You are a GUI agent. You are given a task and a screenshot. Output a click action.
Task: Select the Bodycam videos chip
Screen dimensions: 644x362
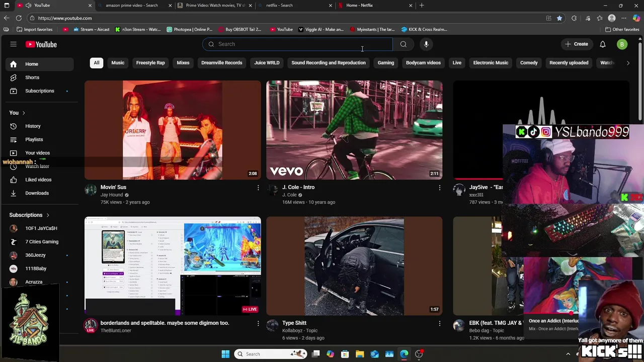pos(423,63)
